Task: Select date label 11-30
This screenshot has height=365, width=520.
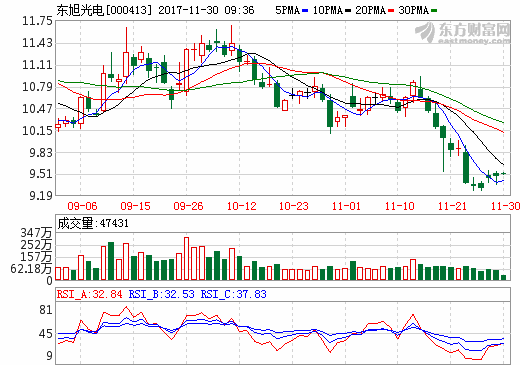Action: point(505,206)
